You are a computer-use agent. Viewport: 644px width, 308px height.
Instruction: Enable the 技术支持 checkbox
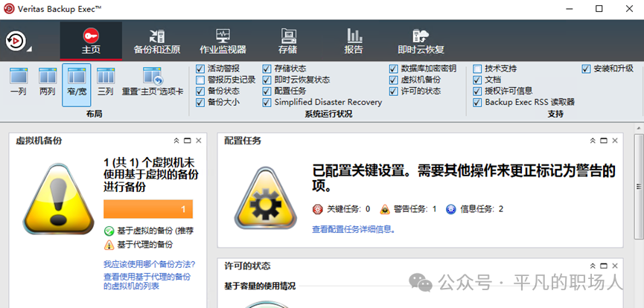coord(478,68)
